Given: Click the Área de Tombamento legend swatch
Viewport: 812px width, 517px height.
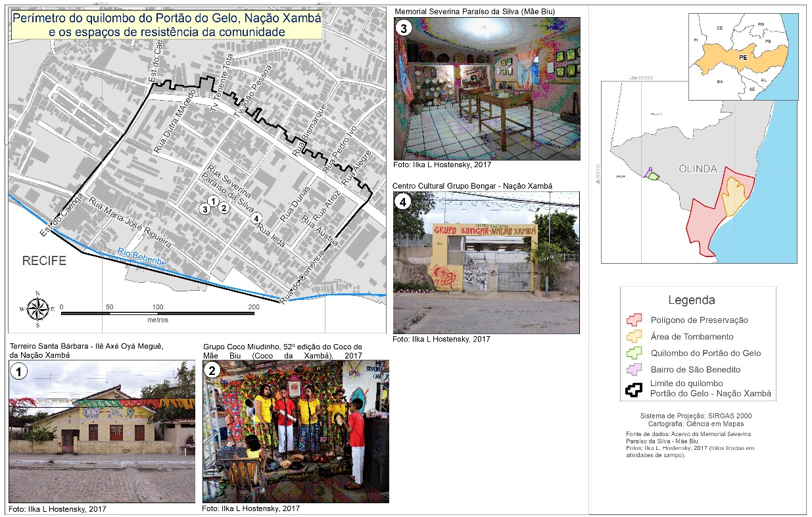Looking at the screenshot, I should [x=634, y=337].
